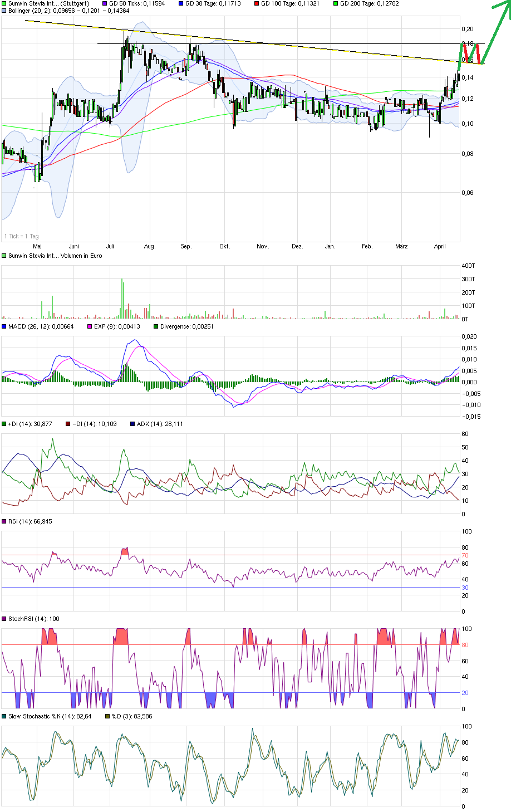
Task: Select the 'GD 50 Ticks: 0,11594' label
Action: click(137, 3)
